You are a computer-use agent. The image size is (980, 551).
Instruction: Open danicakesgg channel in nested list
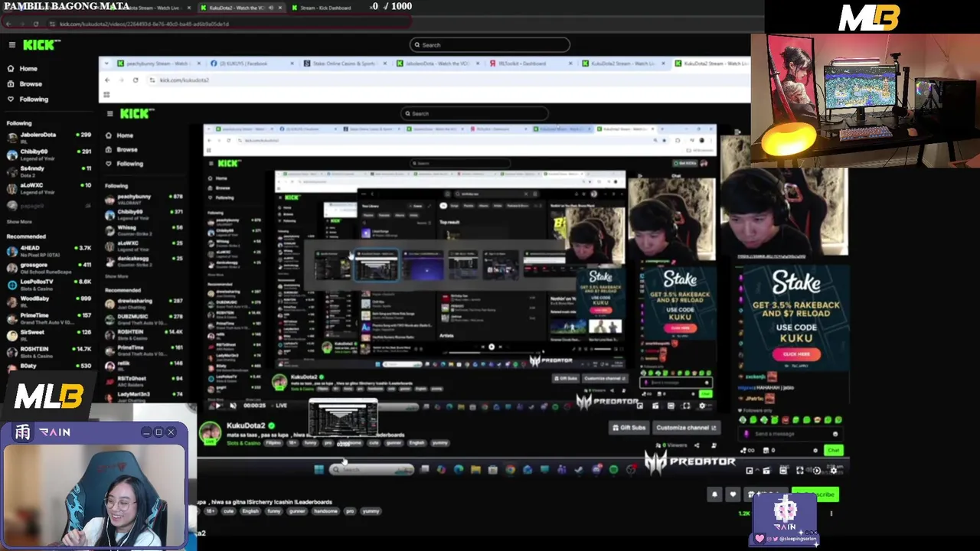click(145, 261)
